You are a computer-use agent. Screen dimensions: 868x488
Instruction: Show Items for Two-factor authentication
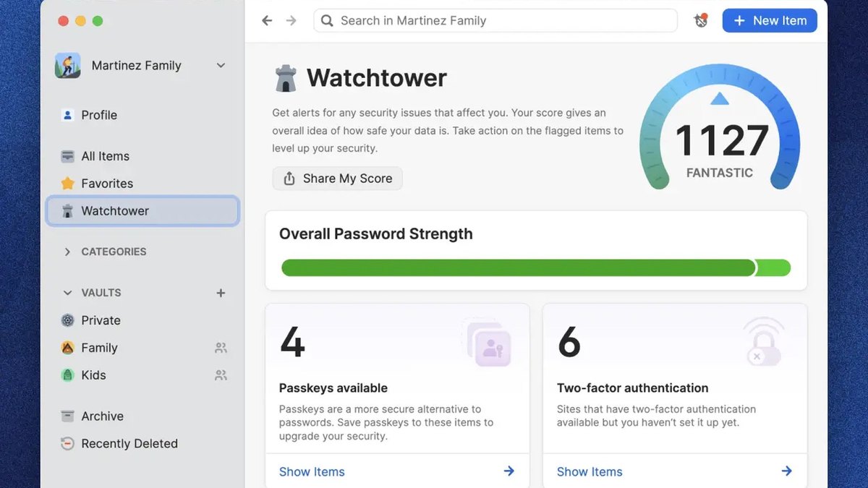click(590, 471)
